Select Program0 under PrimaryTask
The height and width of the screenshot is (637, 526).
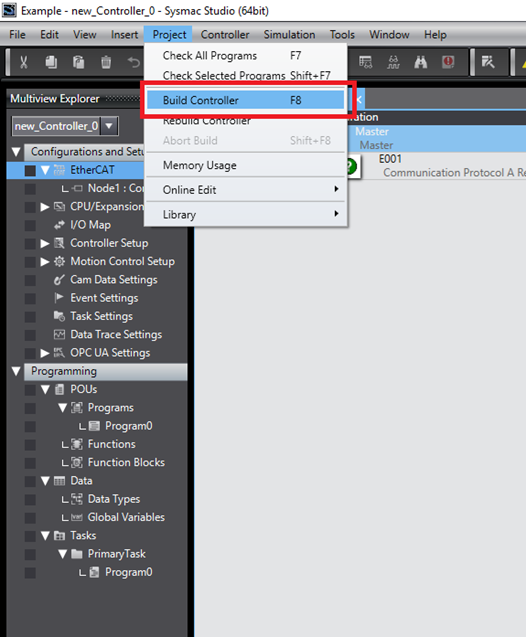point(129,572)
